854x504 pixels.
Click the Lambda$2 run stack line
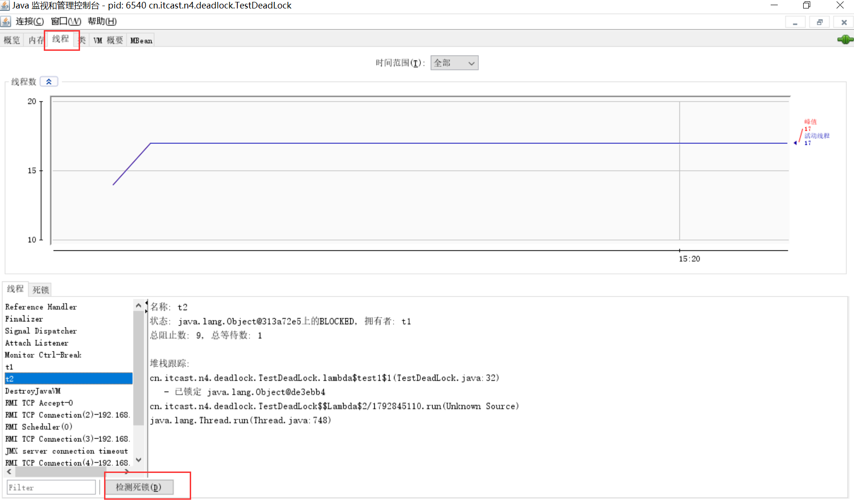point(334,406)
